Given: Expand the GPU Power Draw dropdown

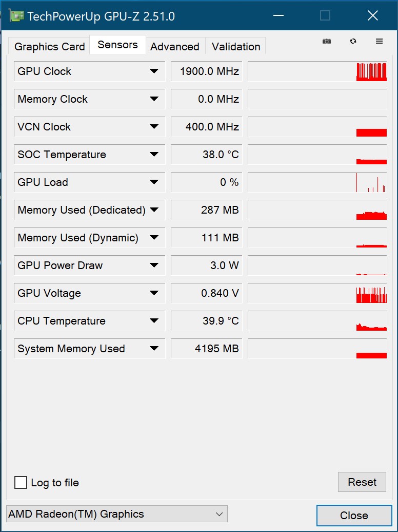Looking at the screenshot, I should (x=154, y=265).
